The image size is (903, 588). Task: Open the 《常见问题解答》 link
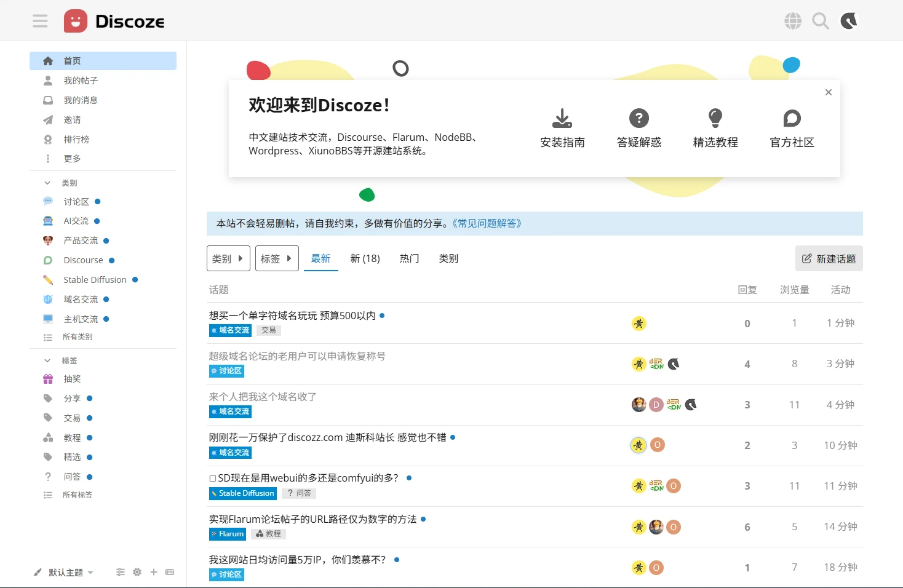[487, 223]
